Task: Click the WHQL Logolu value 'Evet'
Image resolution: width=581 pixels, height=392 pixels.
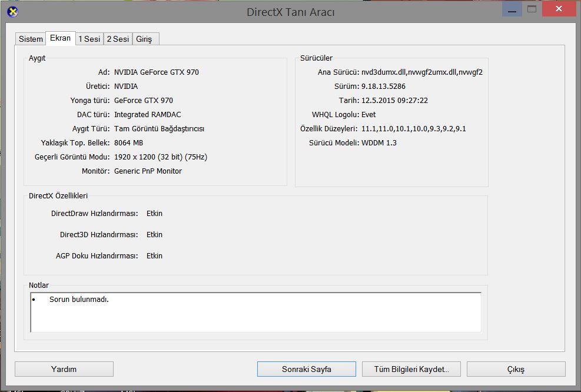Action: point(368,115)
